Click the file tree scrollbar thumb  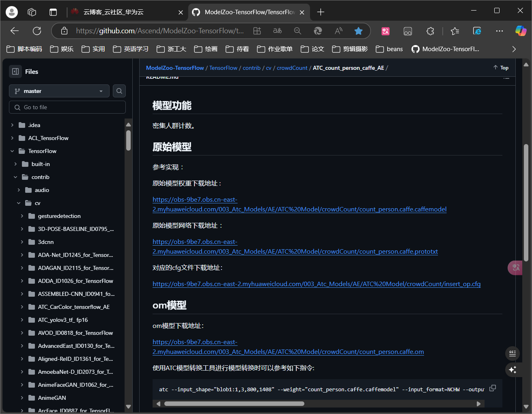coord(129,140)
